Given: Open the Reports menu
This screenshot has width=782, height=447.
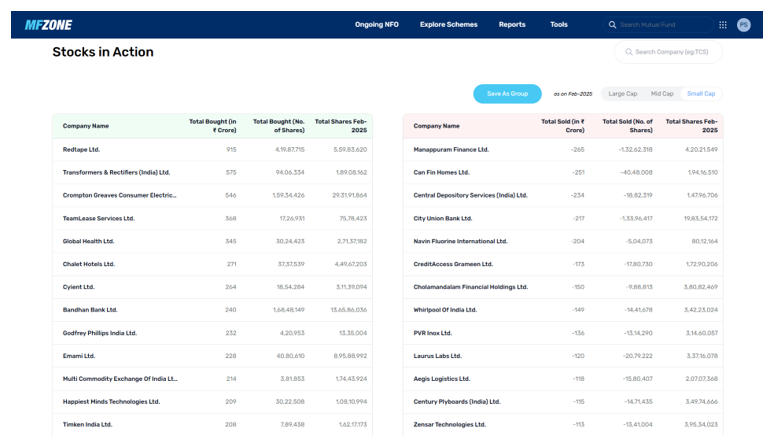Looking at the screenshot, I should (x=512, y=24).
